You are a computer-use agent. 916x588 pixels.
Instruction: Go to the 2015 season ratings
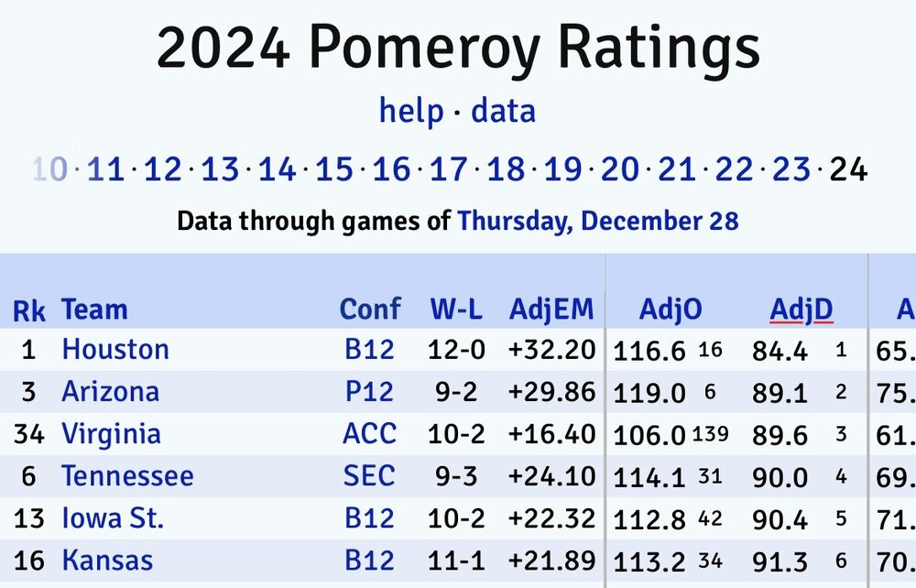point(334,170)
